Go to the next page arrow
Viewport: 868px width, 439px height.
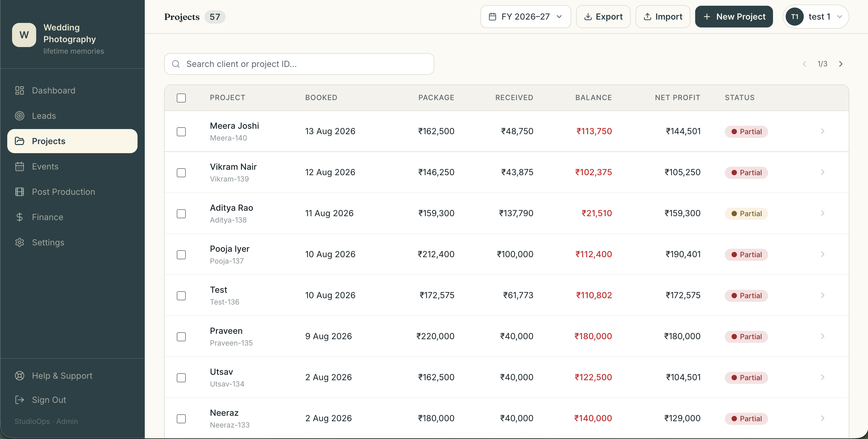[x=841, y=64]
